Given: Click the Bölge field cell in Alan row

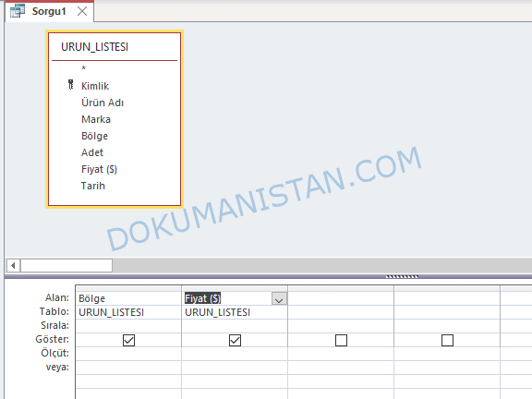Looking at the screenshot, I should pyautogui.click(x=128, y=298).
